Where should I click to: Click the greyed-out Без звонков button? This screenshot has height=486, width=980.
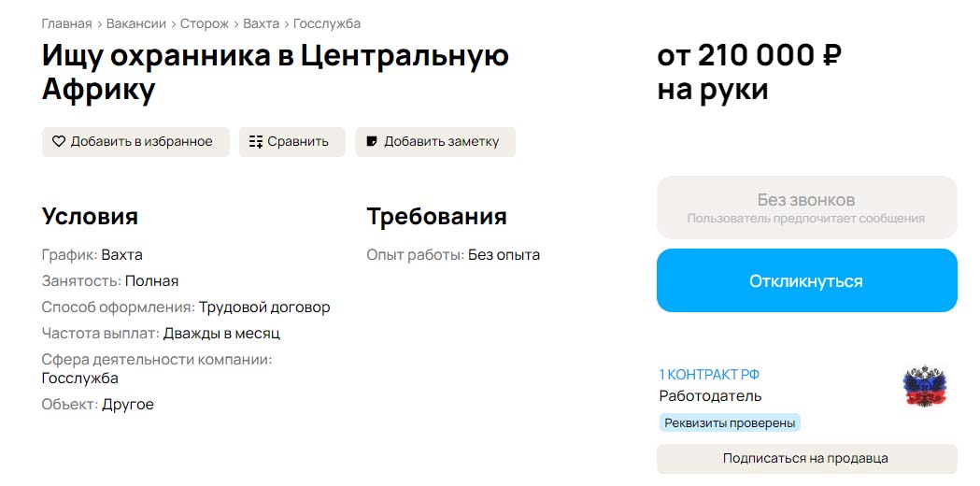pos(806,207)
